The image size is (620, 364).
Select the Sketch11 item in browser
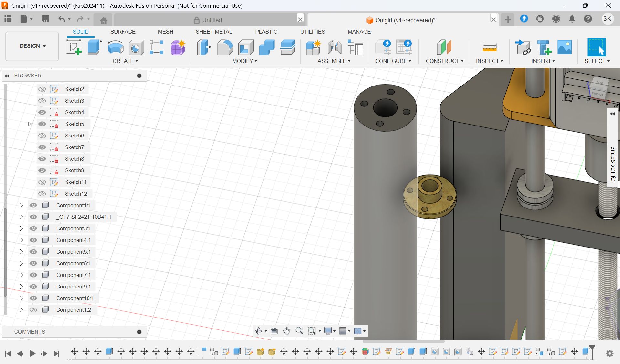[76, 182]
